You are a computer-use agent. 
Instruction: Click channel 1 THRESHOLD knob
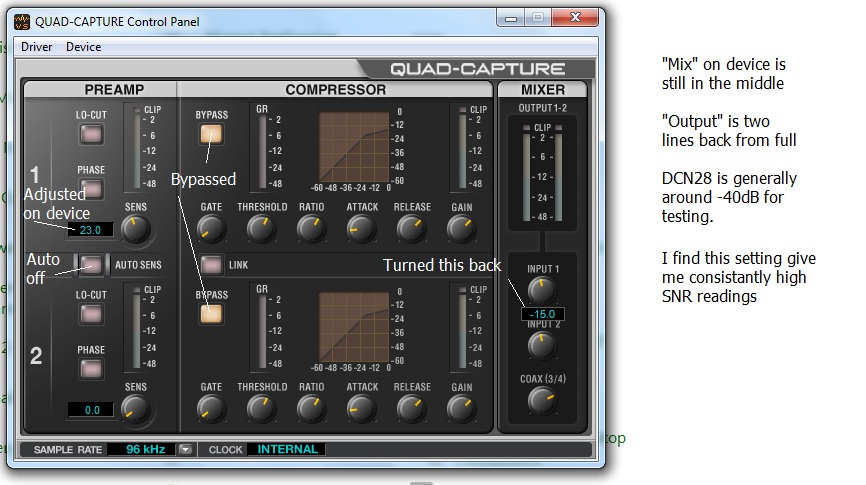pyautogui.click(x=261, y=229)
